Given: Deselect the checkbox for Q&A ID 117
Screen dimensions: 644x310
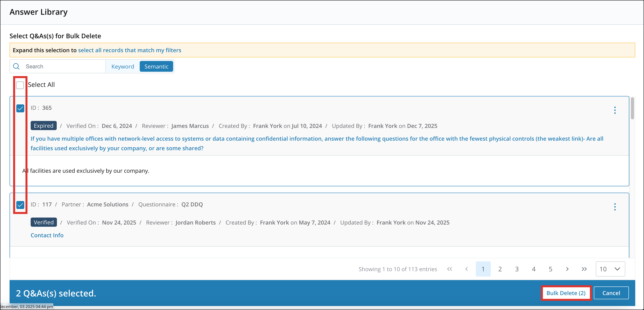Looking at the screenshot, I should pyautogui.click(x=20, y=205).
